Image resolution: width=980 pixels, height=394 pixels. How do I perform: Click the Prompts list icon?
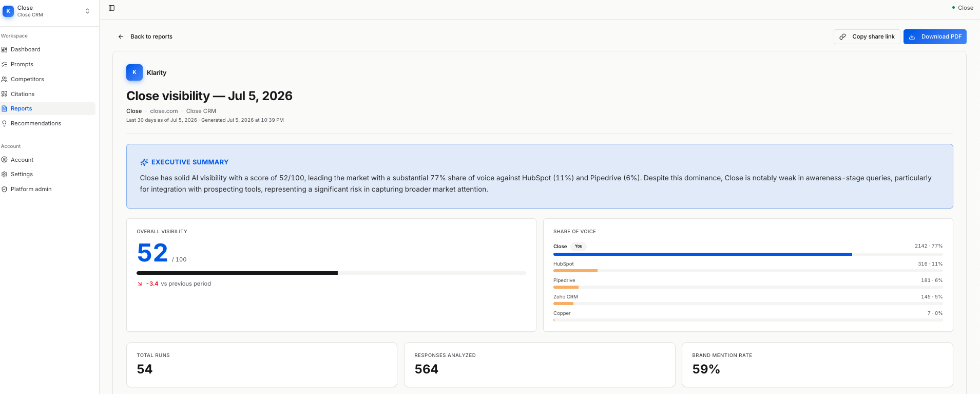(x=5, y=64)
